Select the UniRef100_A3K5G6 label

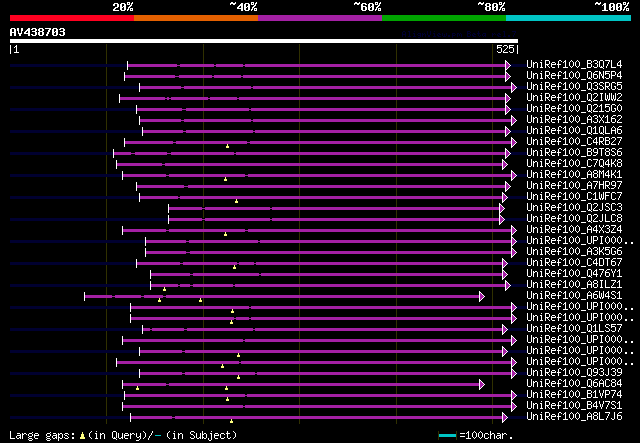574,252
